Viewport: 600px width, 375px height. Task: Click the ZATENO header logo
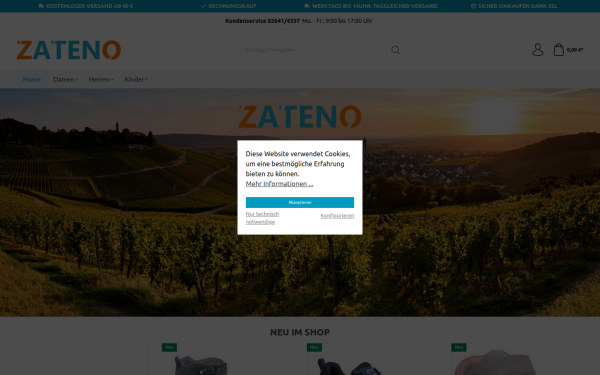[69, 50]
